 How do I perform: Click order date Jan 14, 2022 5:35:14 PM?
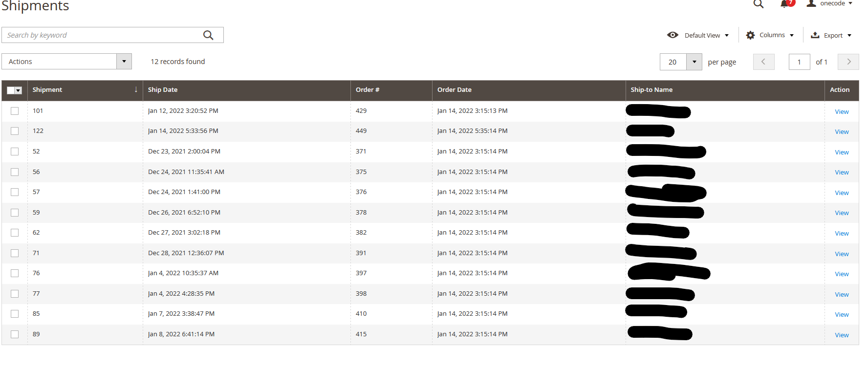coord(473,131)
